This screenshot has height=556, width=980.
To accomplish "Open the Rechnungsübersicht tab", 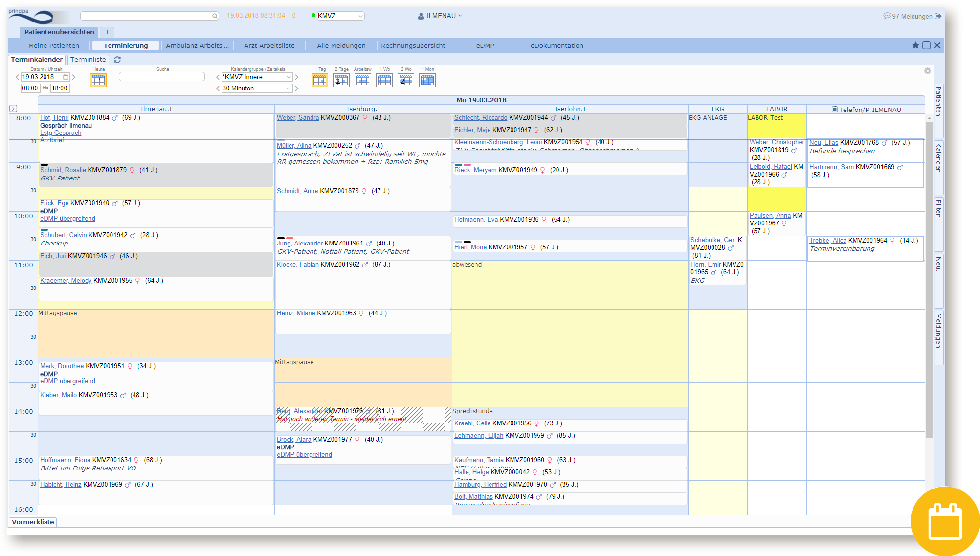I will [413, 45].
